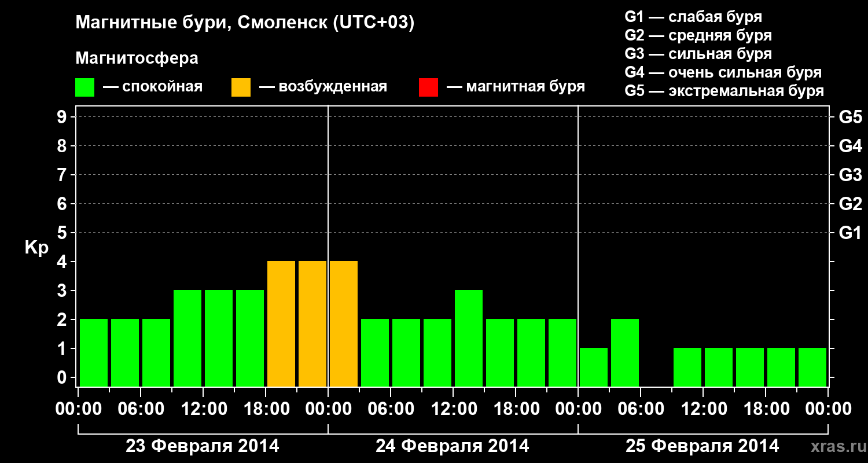Click the G5 label on right axis
Screen dimensions: 868x463
pyautogui.click(x=851, y=117)
